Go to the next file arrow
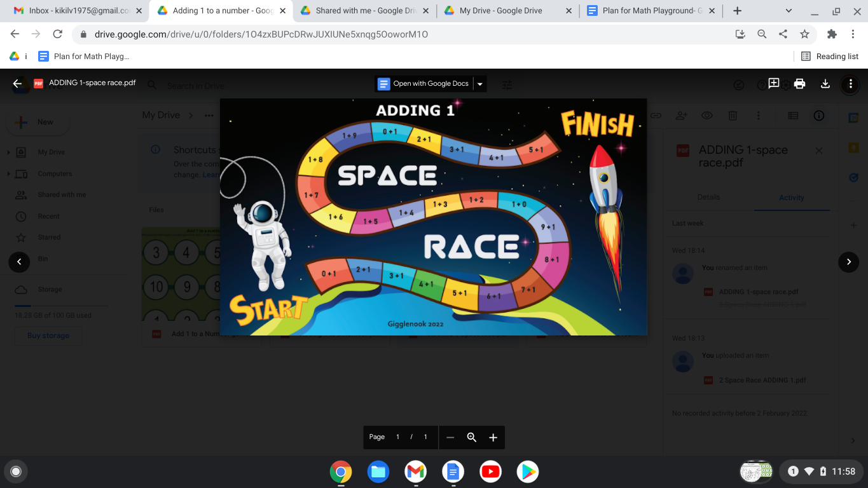 coord(848,262)
